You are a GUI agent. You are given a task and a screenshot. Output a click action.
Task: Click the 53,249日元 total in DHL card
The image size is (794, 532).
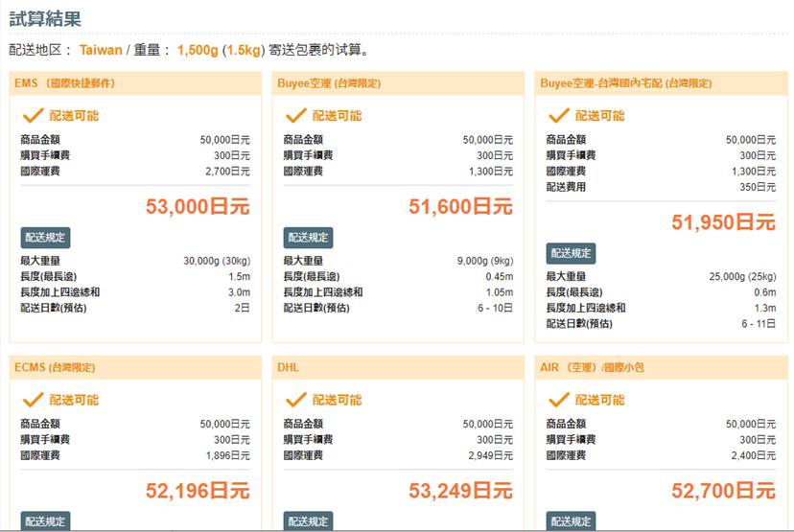[x=460, y=490]
